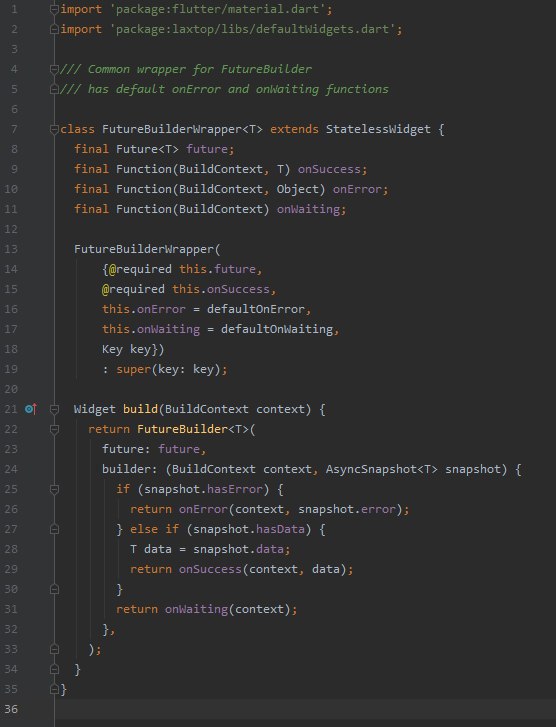Click the fold end marker on line 34

[54, 669]
